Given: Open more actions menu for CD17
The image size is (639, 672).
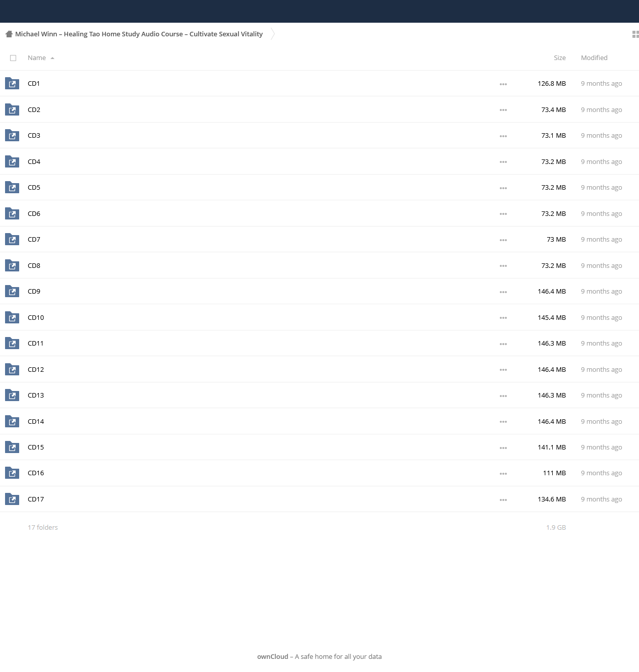Looking at the screenshot, I should [x=503, y=500].
